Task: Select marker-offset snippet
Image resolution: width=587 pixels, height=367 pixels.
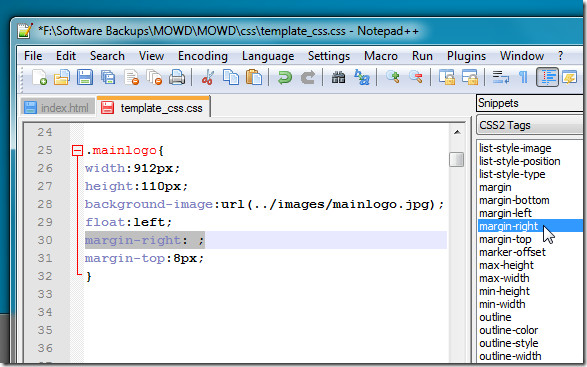Action: pos(512,252)
